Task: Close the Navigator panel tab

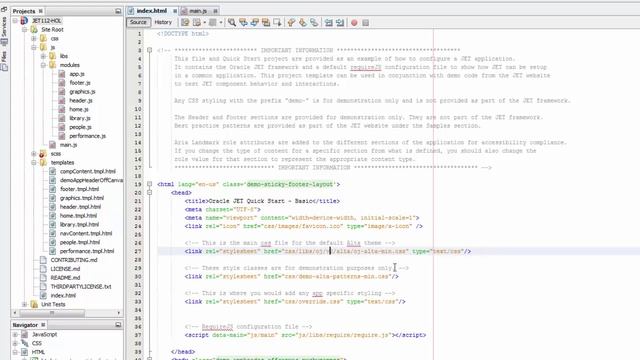Action: 43,325
